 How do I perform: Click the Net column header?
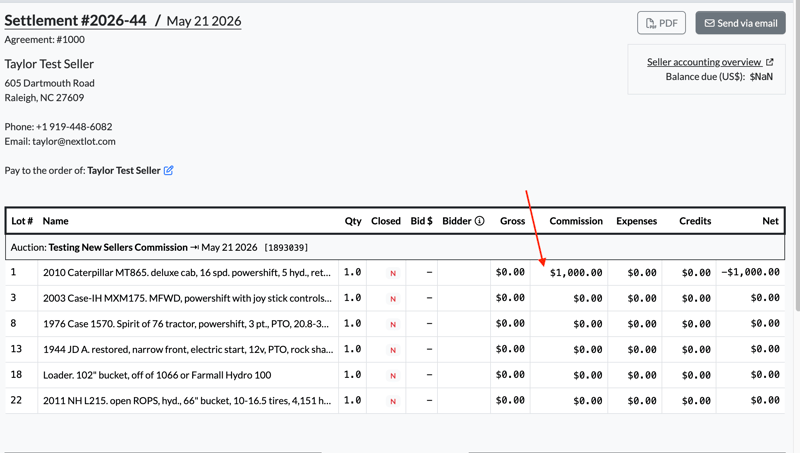point(770,221)
